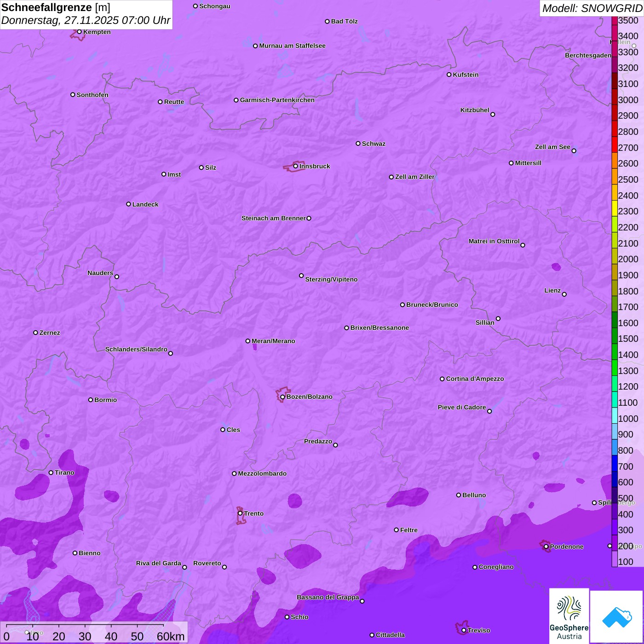The width and height of the screenshot is (644, 644).
Task: Click the Meran/Merano label
Action: coord(273,341)
